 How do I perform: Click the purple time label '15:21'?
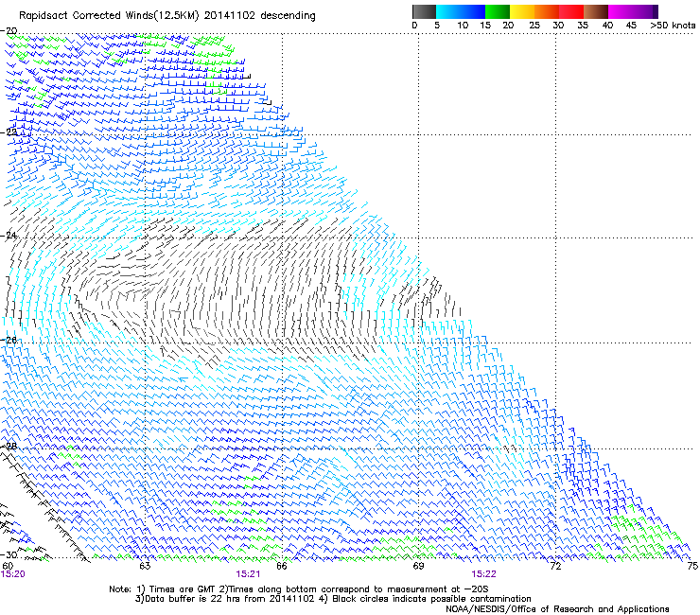pos(248,574)
